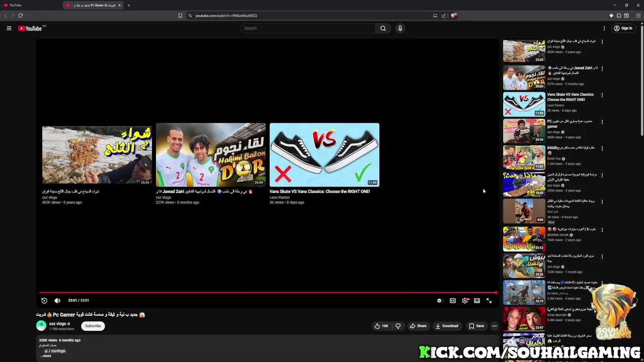The height and width of the screenshot is (362, 644).
Task: Open the browser main menu at the toolbar's right end
Action: tap(638, 16)
